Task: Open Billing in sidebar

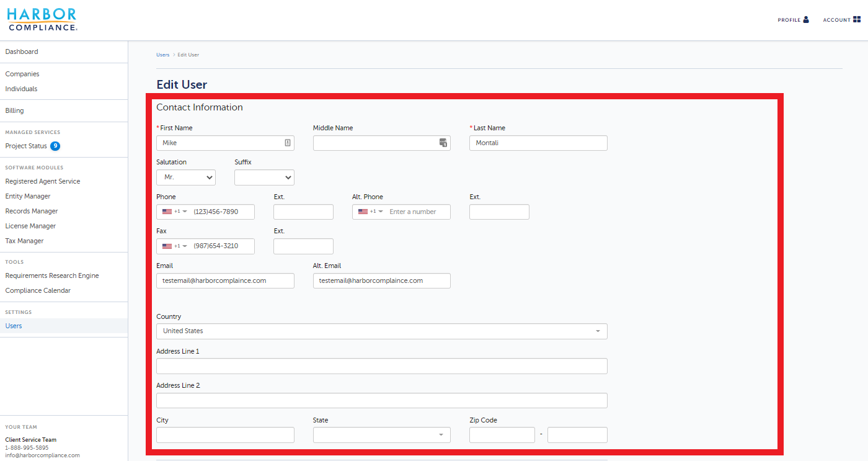Action: [x=14, y=110]
